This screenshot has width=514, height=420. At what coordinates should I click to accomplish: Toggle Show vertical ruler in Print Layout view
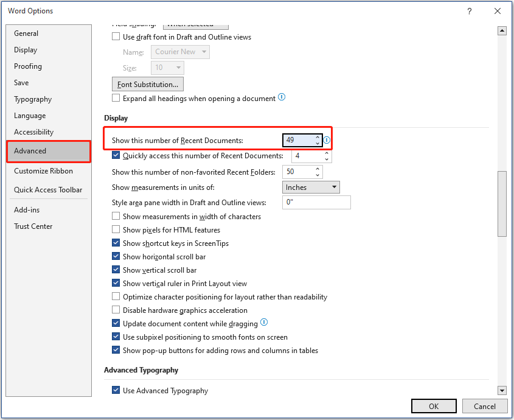point(116,283)
